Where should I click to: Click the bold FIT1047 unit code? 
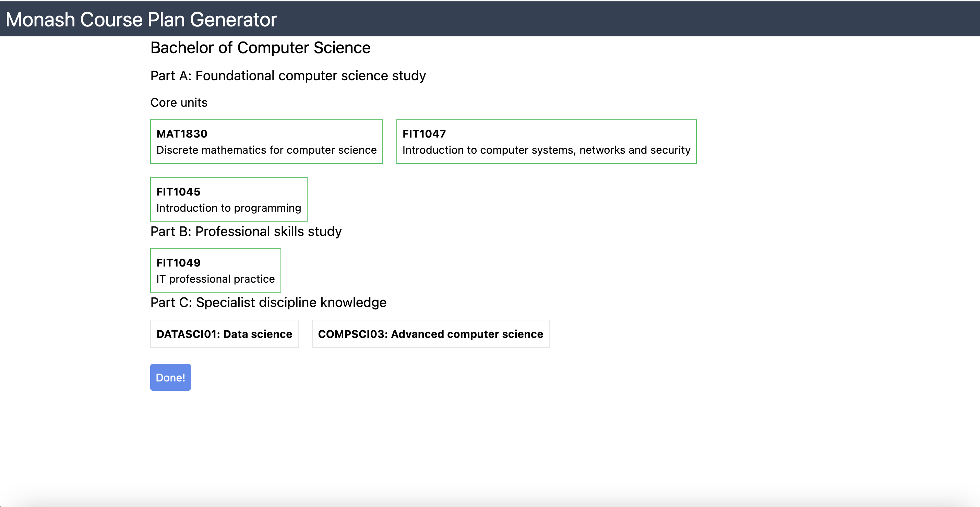(424, 133)
